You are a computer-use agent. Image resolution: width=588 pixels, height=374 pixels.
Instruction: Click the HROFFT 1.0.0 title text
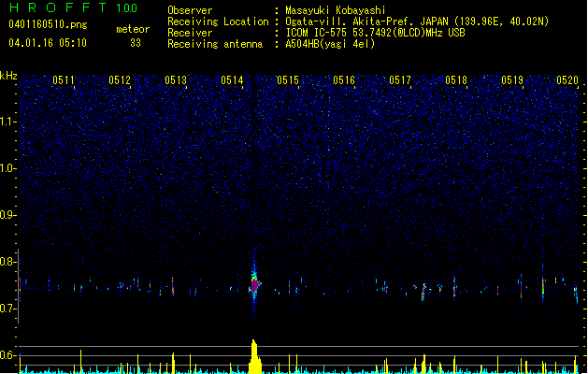coord(73,7)
